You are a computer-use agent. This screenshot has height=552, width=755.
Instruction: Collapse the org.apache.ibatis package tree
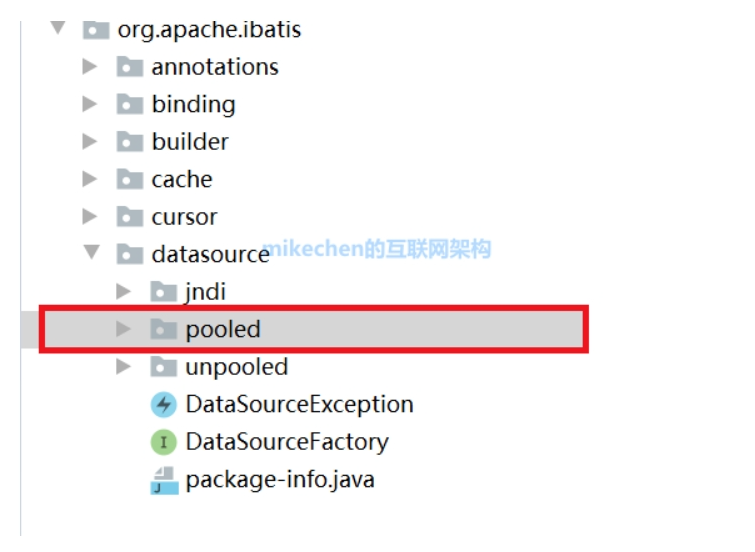57,30
